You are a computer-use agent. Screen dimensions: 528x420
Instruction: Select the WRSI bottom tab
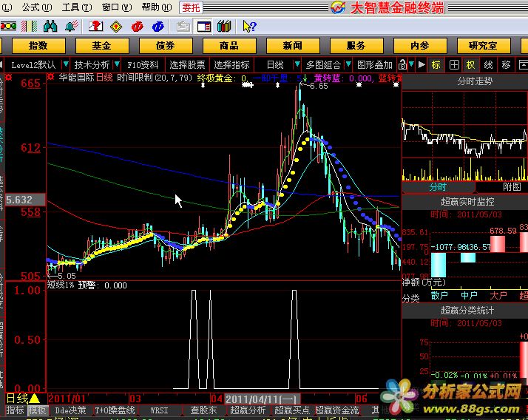click(x=159, y=410)
